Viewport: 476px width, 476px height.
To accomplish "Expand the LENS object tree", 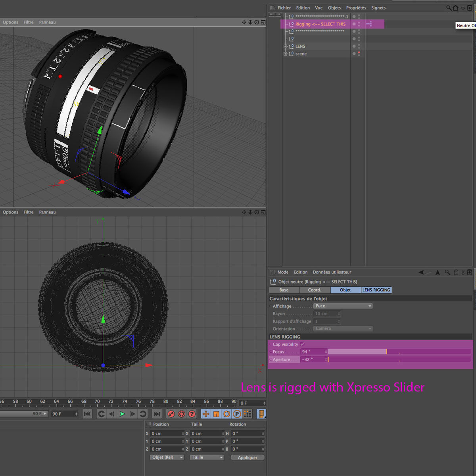I will point(285,46).
